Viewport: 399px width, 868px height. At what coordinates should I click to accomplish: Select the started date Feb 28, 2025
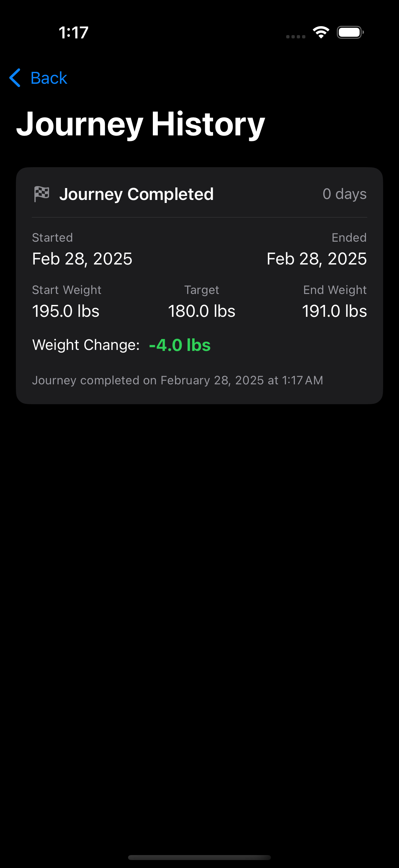82,259
